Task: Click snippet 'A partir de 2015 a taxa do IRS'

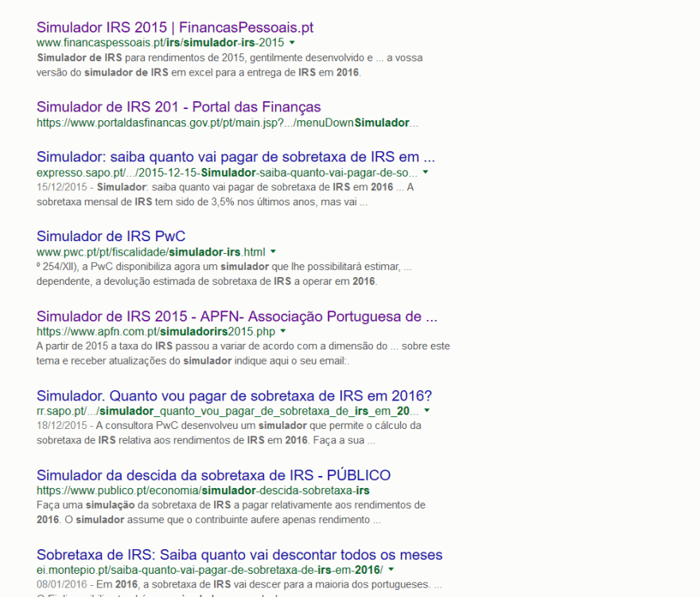Action: (243, 353)
